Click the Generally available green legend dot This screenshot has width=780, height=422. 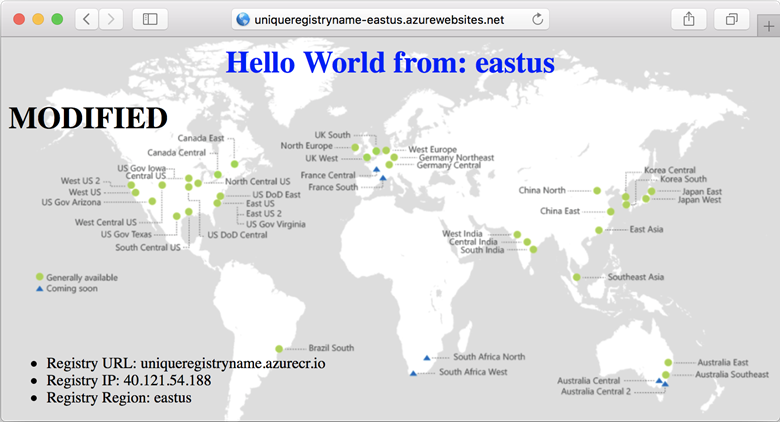(x=40, y=277)
